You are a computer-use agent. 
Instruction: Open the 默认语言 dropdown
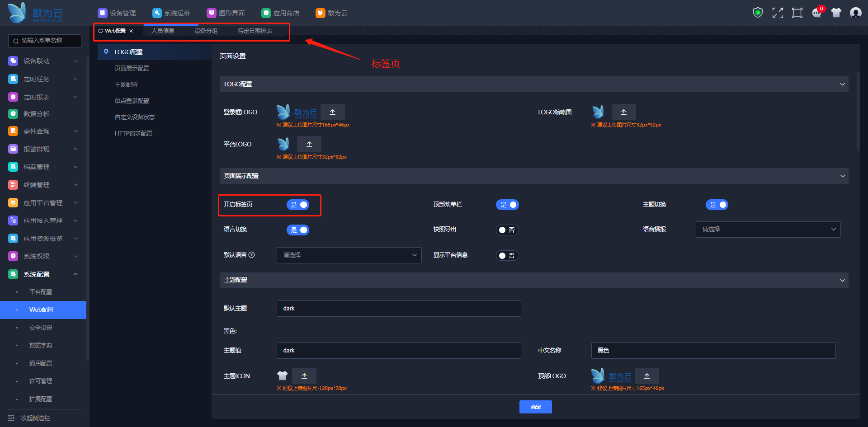[x=349, y=255]
